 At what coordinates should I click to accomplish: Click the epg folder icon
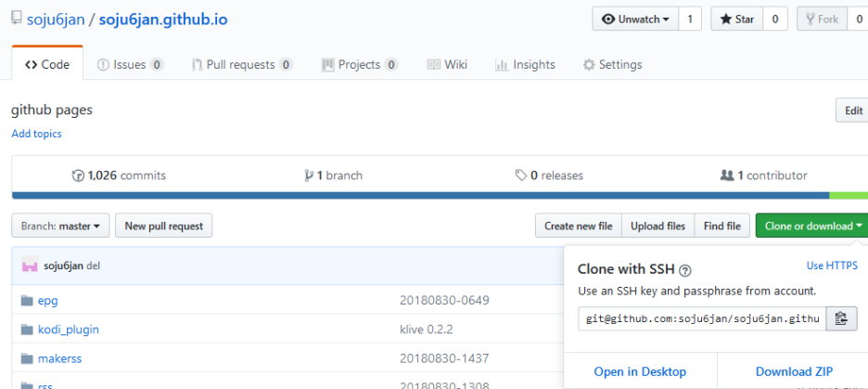click(x=27, y=301)
